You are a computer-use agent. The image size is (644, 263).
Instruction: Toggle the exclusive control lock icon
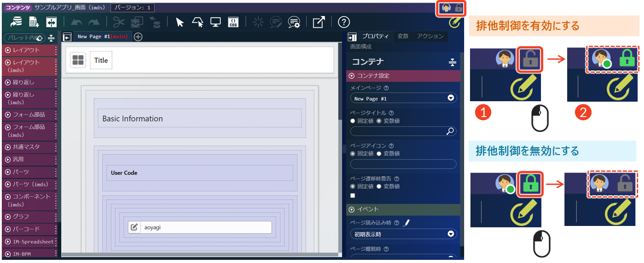click(459, 8)
